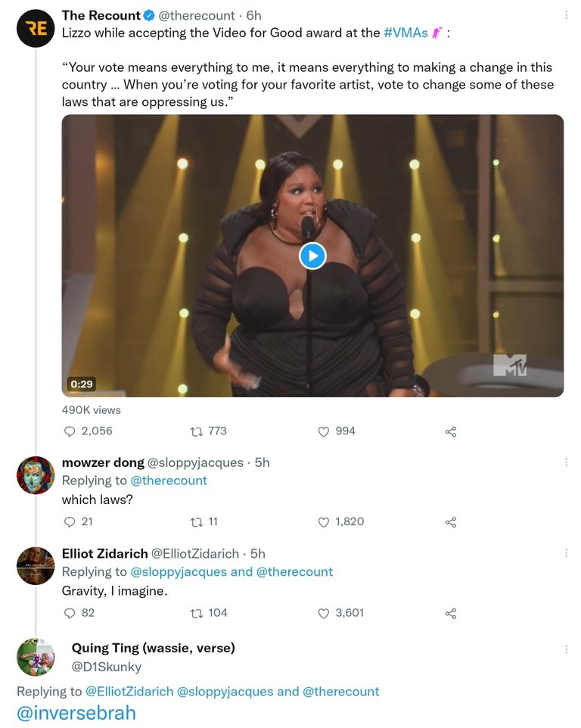Screen dimensions: 581x728
Task: Reply to Elliot Zidarich's tweet
Action: pos(69,613)
